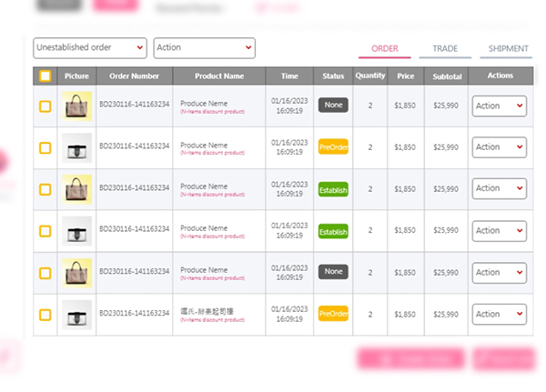Click the Subtotal column header

[446, 76]
